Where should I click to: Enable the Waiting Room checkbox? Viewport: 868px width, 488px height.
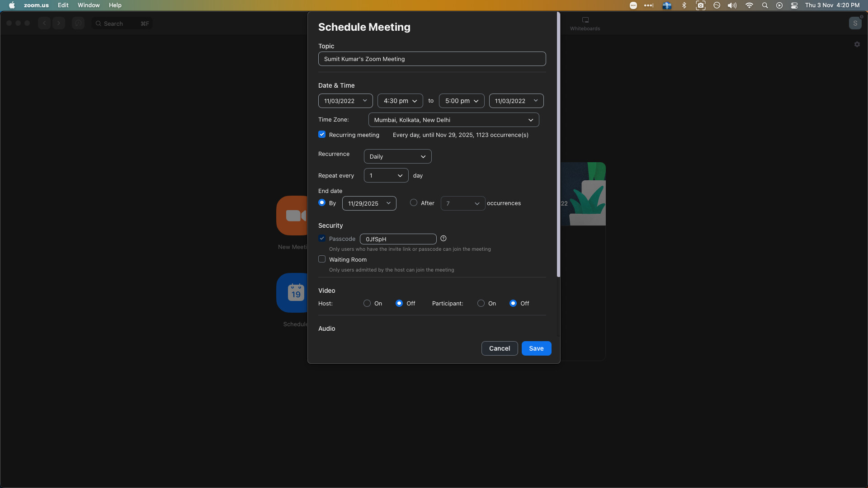tap(322, 259)
